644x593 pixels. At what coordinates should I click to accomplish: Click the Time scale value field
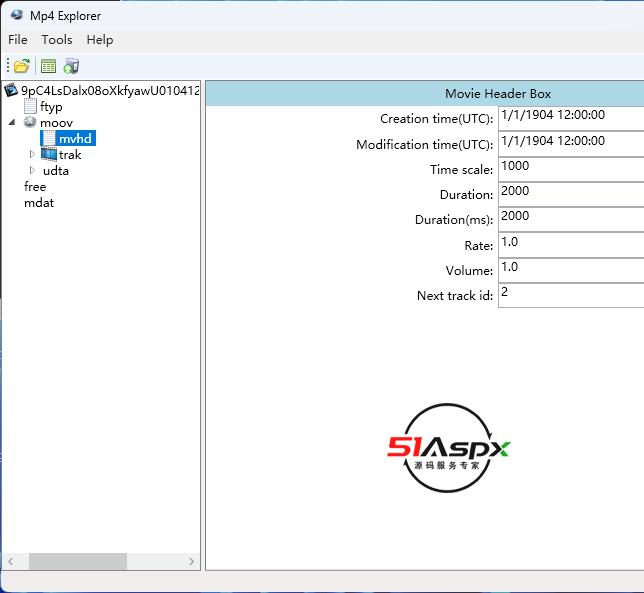coord(570,168)
